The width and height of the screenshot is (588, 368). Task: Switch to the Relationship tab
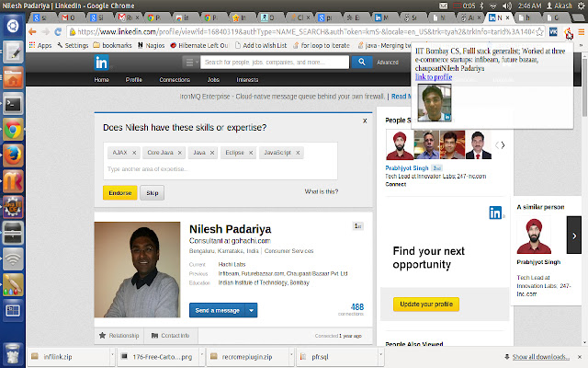(x=119, y=336)
